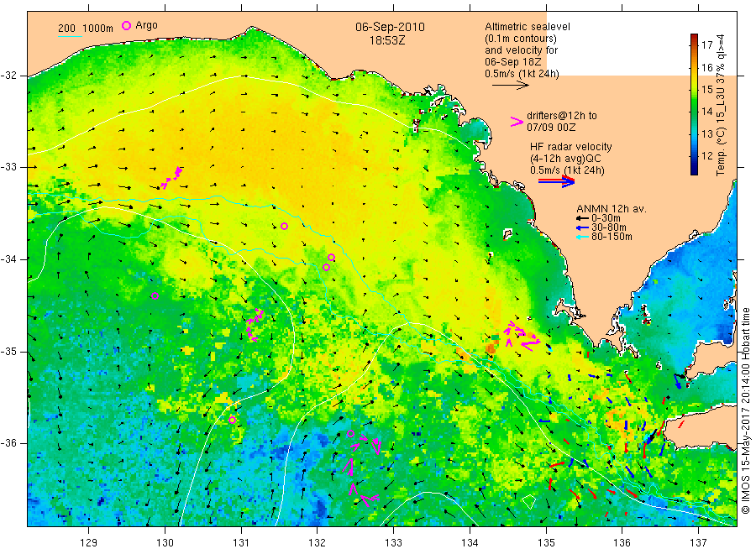Click the black 0-30m ANMN legend arrow
The width and height of the screenshot is (756, 554).
coord(582,218)
